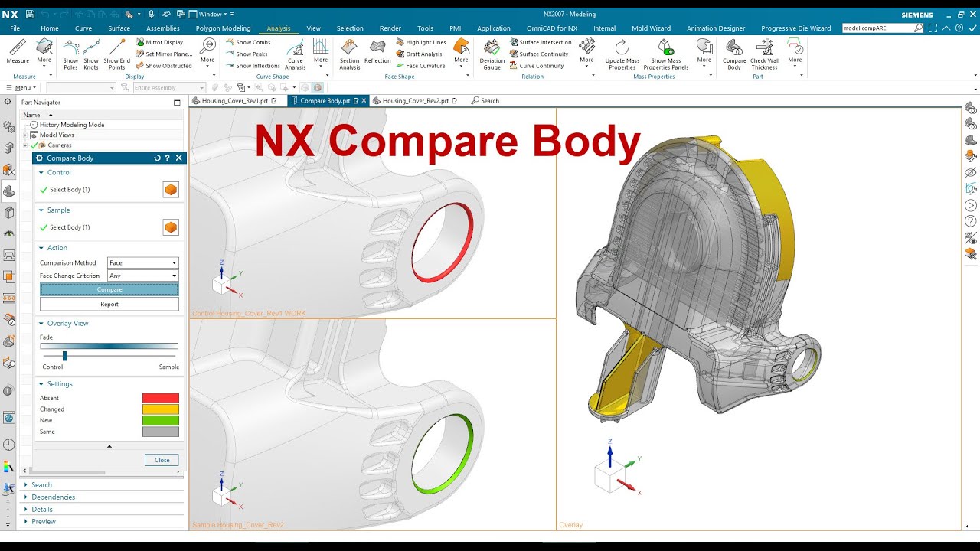980x551 pixels.
Task: Open Curve Analysis tool
Action: [296, 55]
